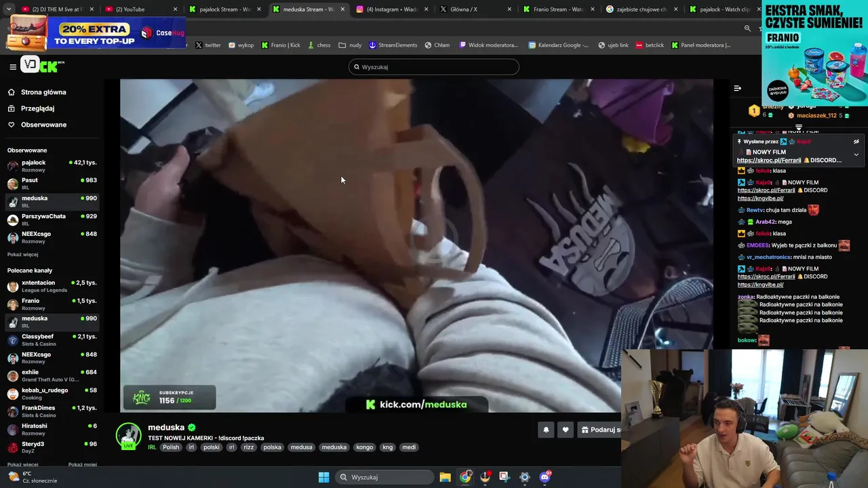
Task: Click meduska streamer avatar with LIVE badge
Action: (128, 436)
